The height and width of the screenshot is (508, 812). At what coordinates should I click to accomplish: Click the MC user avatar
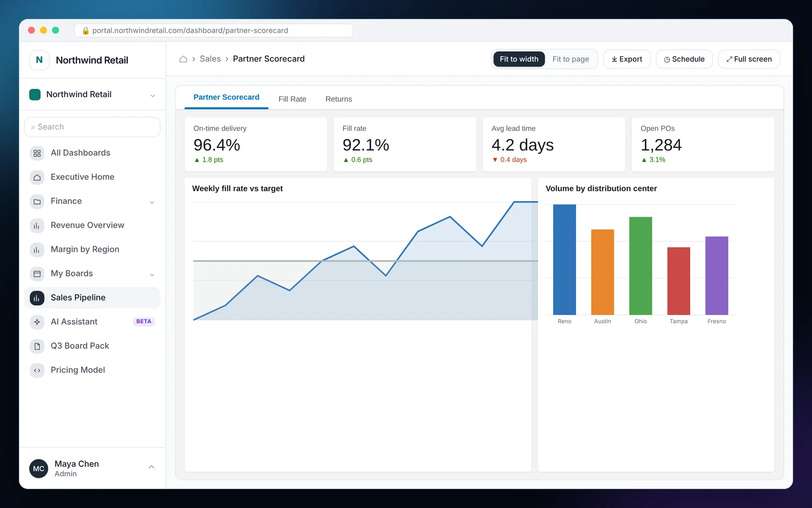tap(39, 468)
